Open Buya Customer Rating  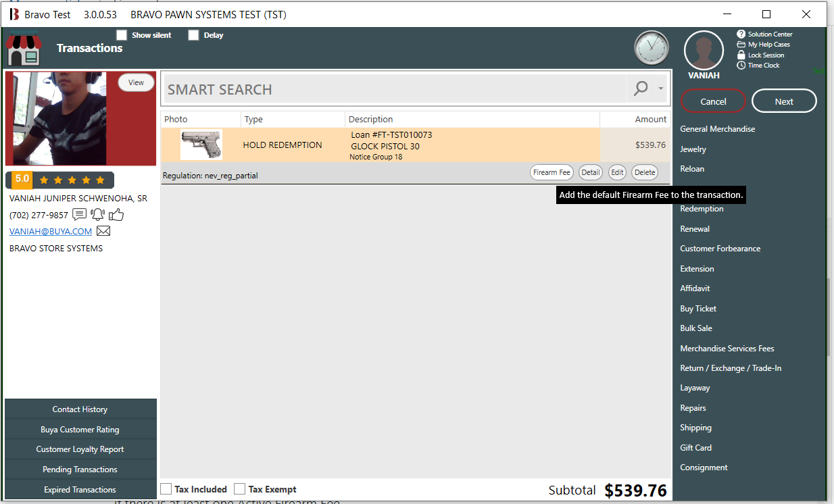point(80,430)
